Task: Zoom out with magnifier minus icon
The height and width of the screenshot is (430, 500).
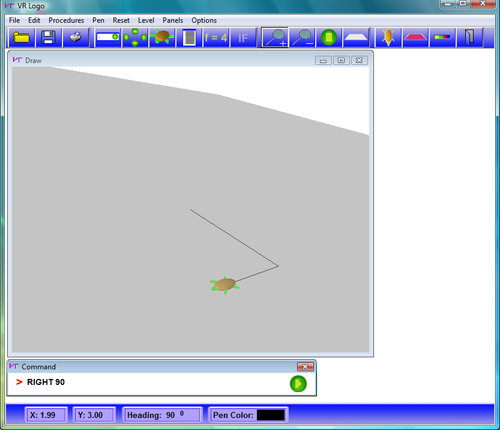Action: 302,37
